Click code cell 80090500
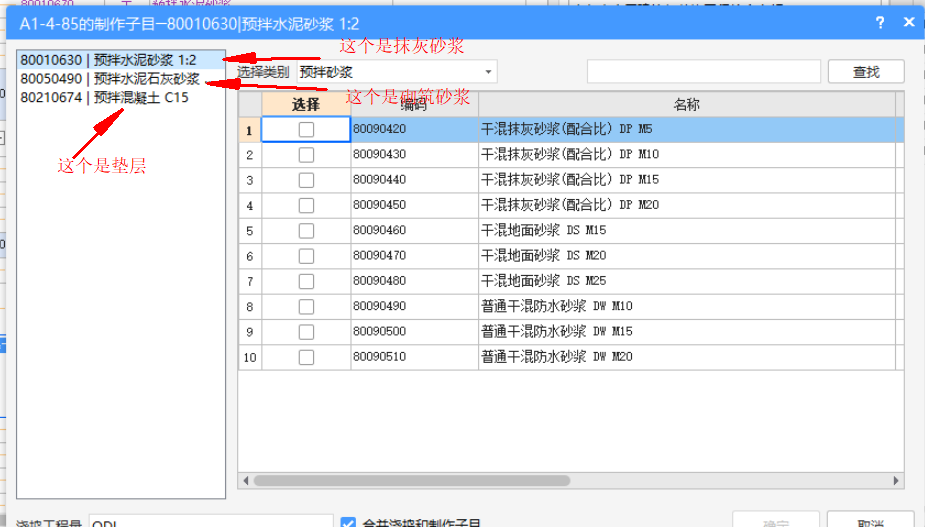Image resolution: width=925 pixels, height=527 pixels. coord(415,332)
